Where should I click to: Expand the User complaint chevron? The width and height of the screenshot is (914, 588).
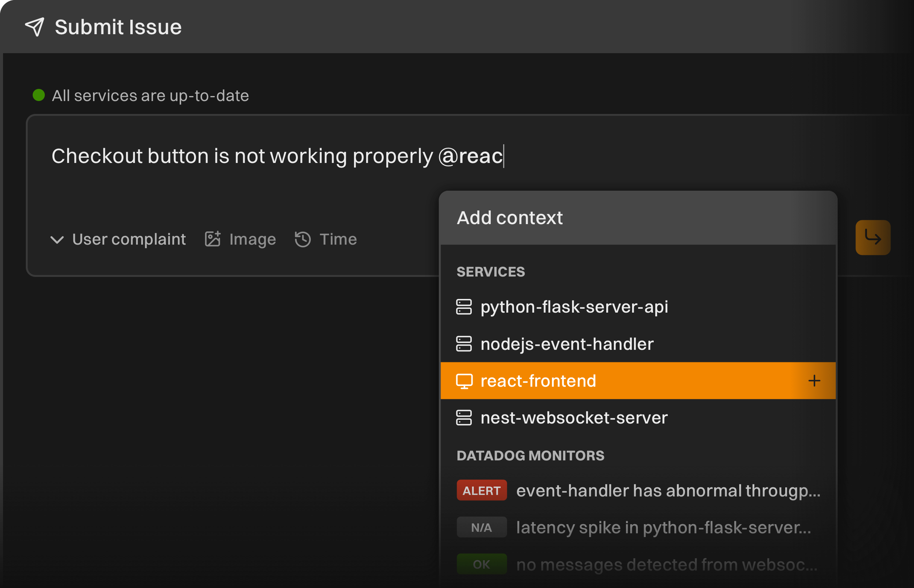57,240
